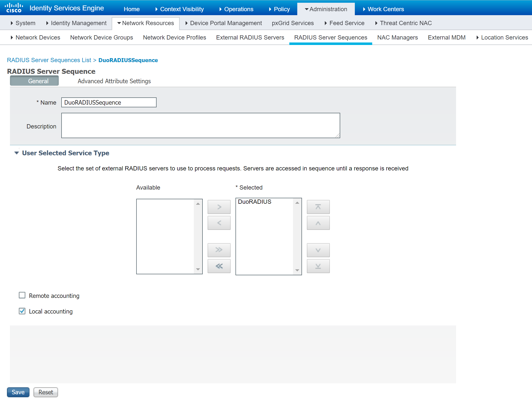
Task: Save the DuoRADIUSSequence configuration
Action: click(x=18, y=392)
